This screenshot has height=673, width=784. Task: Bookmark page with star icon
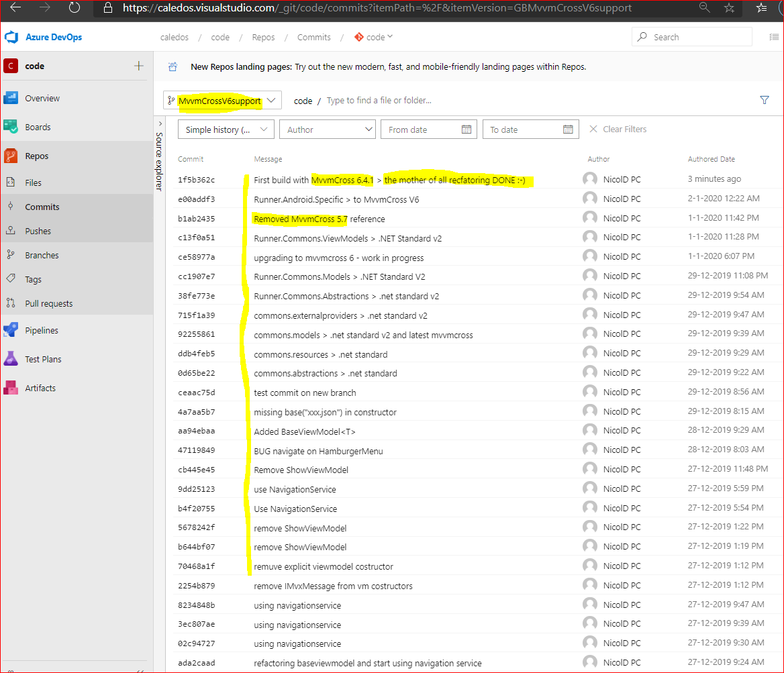pos(730,7)
